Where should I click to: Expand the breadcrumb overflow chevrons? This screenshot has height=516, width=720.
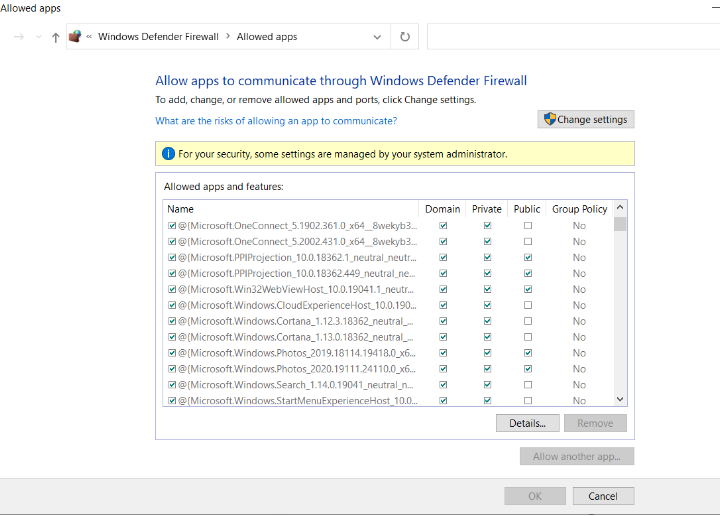[x=89, y=37]
